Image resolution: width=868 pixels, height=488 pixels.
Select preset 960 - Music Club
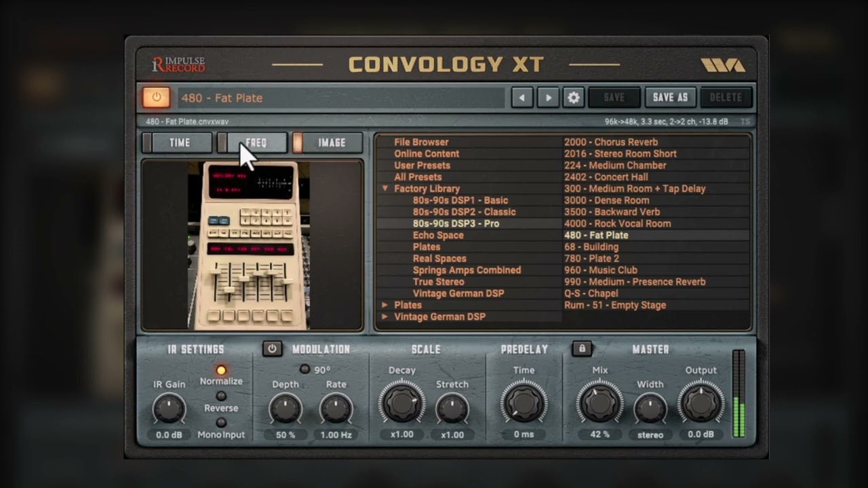[x=601, y=270]
